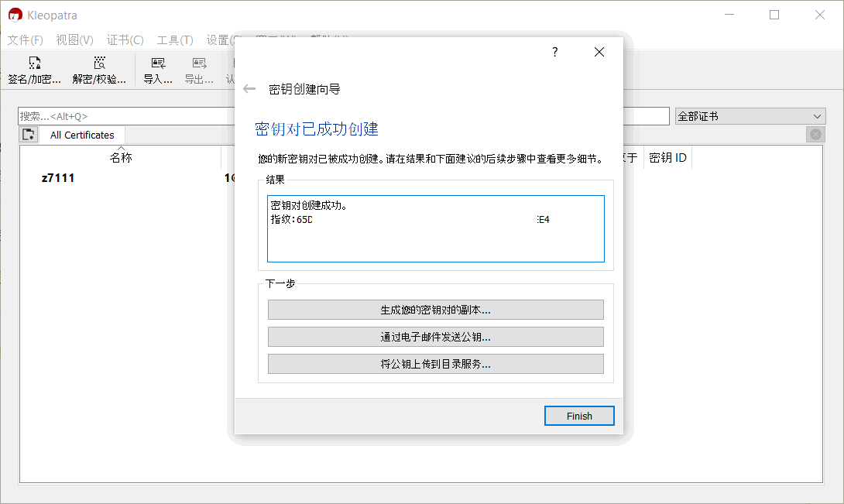The width and height of the screenshot is (844, 504).
Task: Open the 工具(T) menu
Action: point(175,39)
